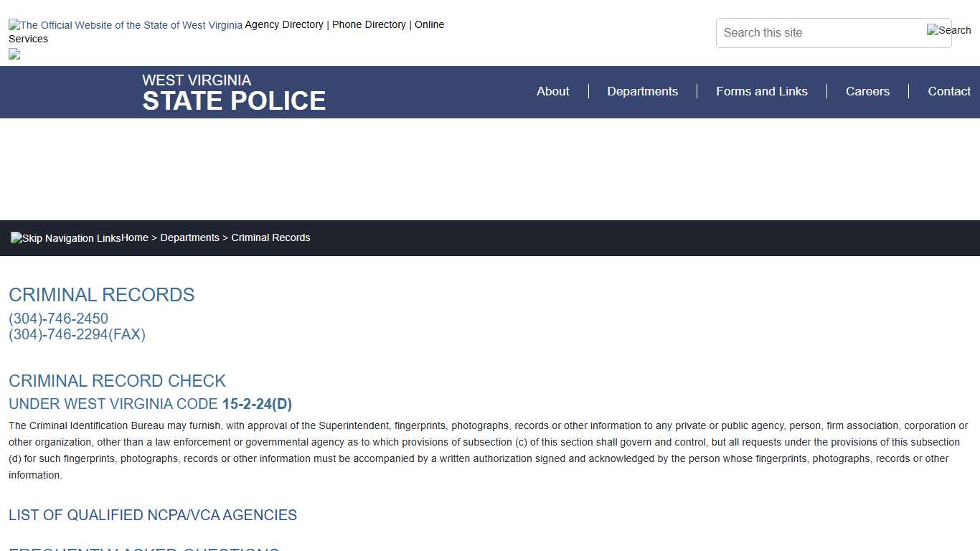Viewport: 980px width, 551px height.
Task: Open the Agency Directory link
Action: 284,24
